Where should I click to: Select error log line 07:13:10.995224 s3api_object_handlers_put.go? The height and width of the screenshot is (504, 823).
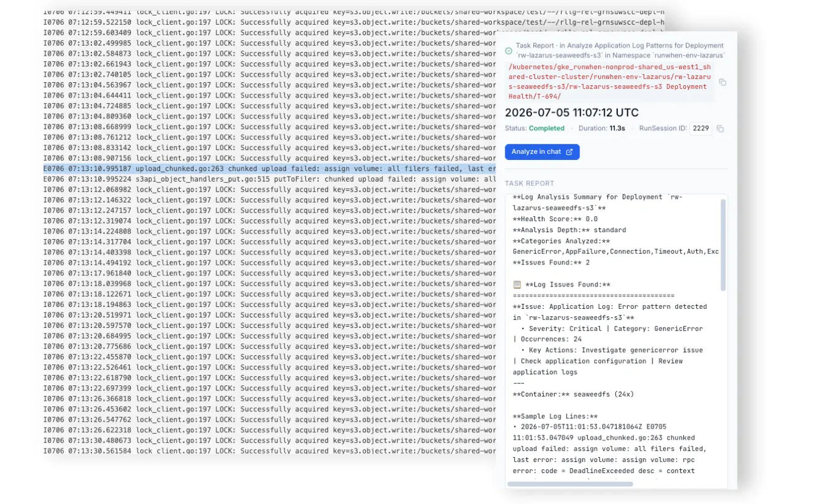coord(269,179)
